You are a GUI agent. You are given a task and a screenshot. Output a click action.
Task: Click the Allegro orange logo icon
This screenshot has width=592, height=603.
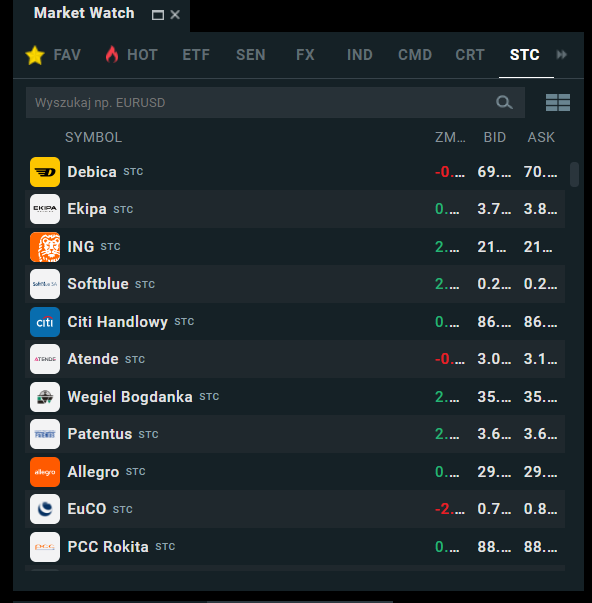point(45,472)
